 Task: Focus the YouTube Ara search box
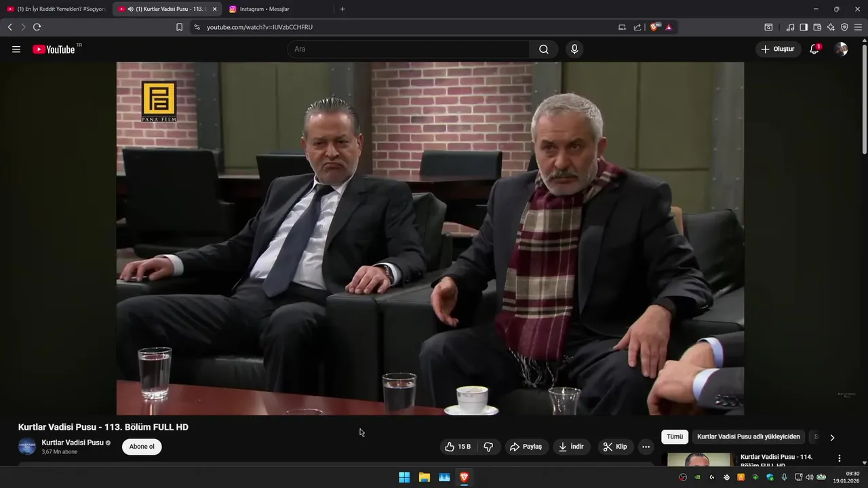click(x=408, y=49)
